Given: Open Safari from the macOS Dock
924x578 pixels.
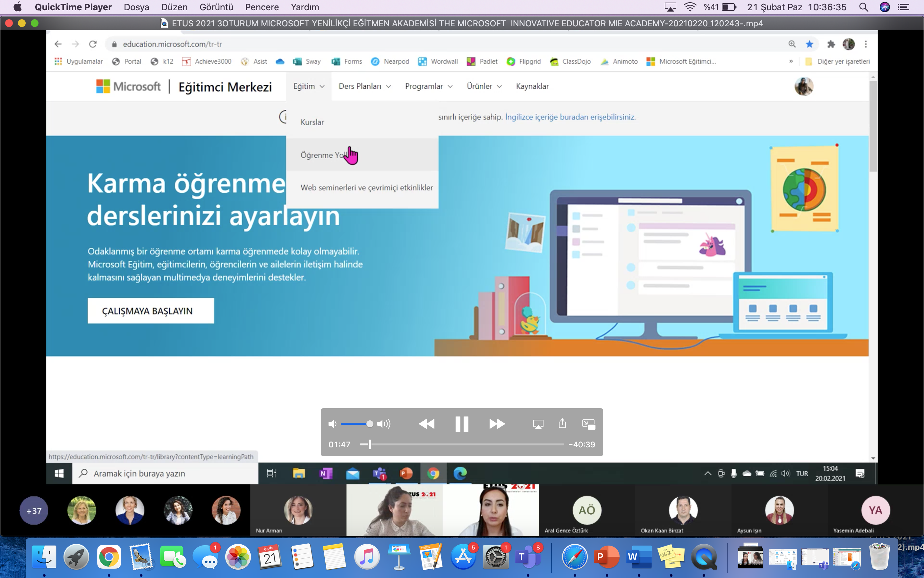Looking at the screenshot, I should point(575,557).
